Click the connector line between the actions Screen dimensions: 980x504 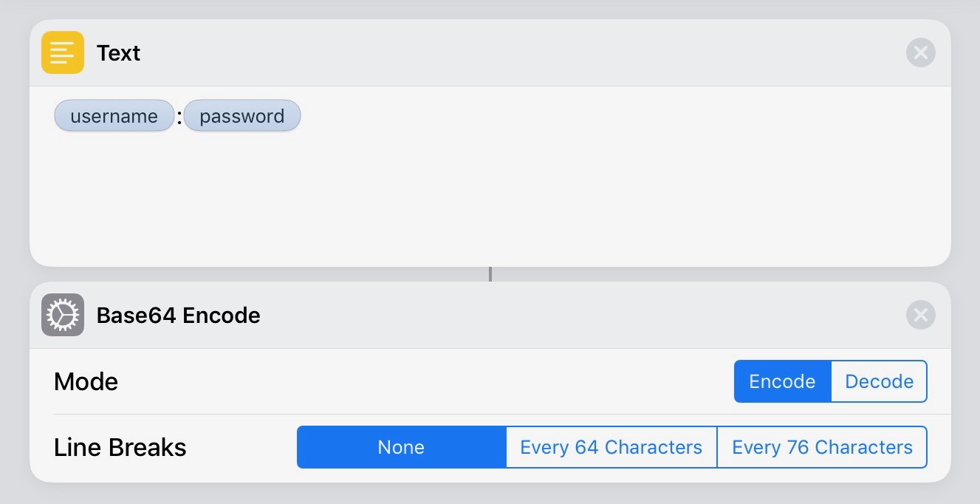click(490, 274)
